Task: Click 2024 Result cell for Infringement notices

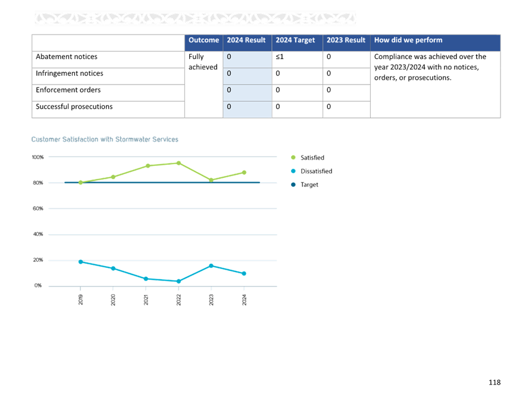Action: click(x=248, y=76)
